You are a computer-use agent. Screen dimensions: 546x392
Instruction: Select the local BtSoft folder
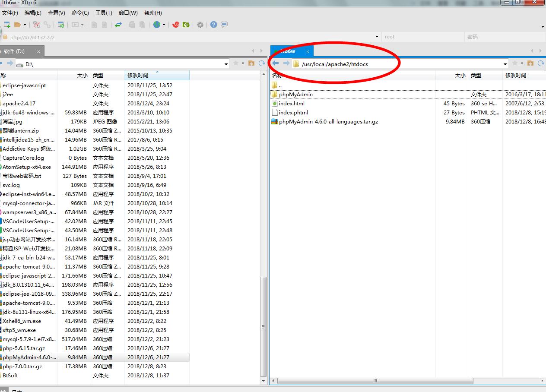click(x=10, y=375)
